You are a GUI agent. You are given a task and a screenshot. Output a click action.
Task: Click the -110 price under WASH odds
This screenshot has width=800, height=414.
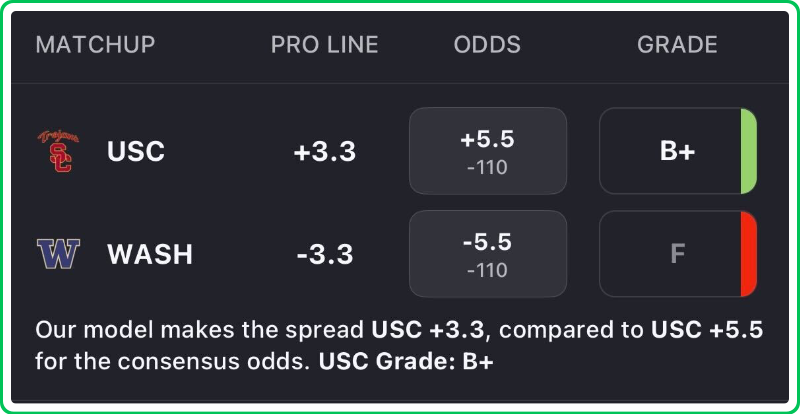[487, 271]
